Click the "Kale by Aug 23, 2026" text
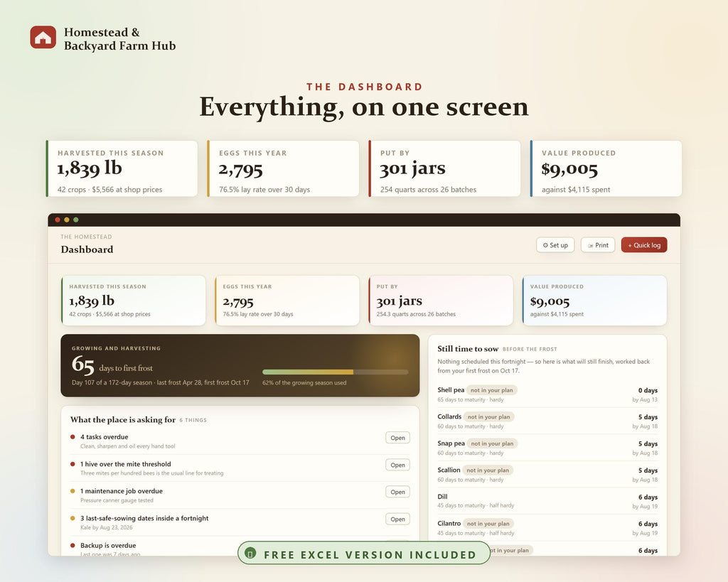 tap(107, 527)
